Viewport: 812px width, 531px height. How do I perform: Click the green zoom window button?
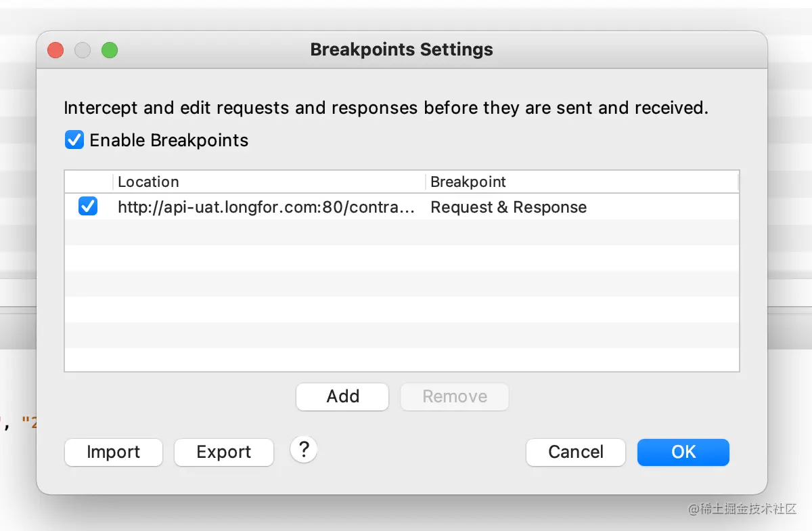tap(110, 50)
